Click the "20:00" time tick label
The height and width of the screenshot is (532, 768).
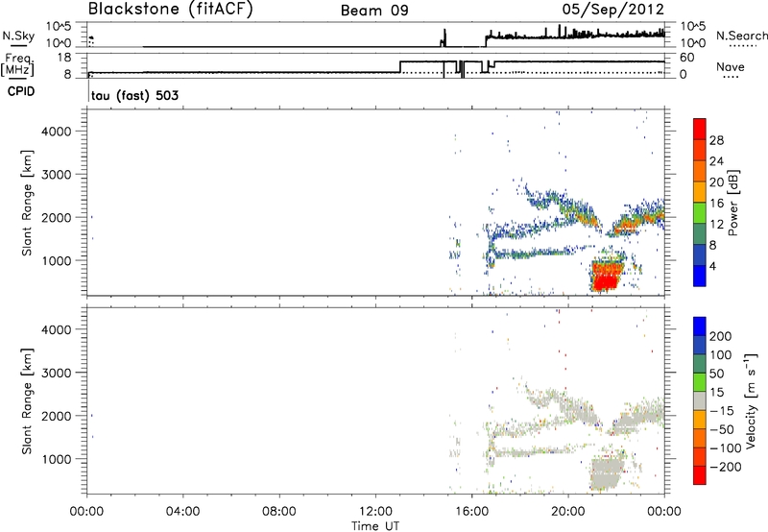567,512
